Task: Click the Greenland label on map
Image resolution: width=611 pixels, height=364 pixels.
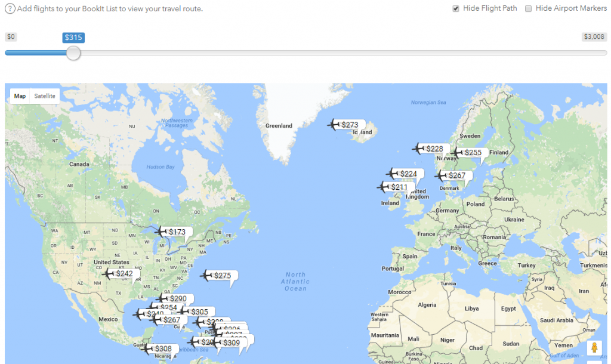Action: [x=279, y=126]
